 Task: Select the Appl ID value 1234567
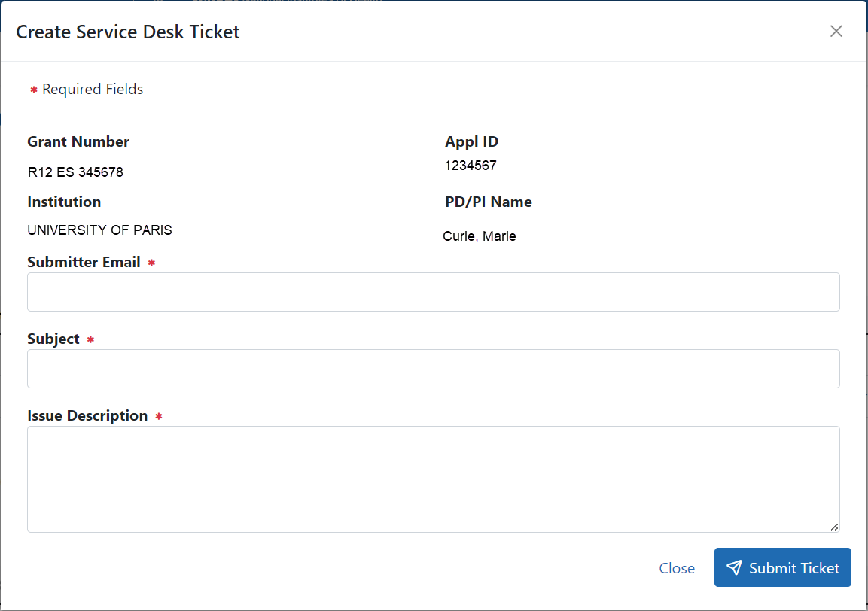(x=471, y=166)
